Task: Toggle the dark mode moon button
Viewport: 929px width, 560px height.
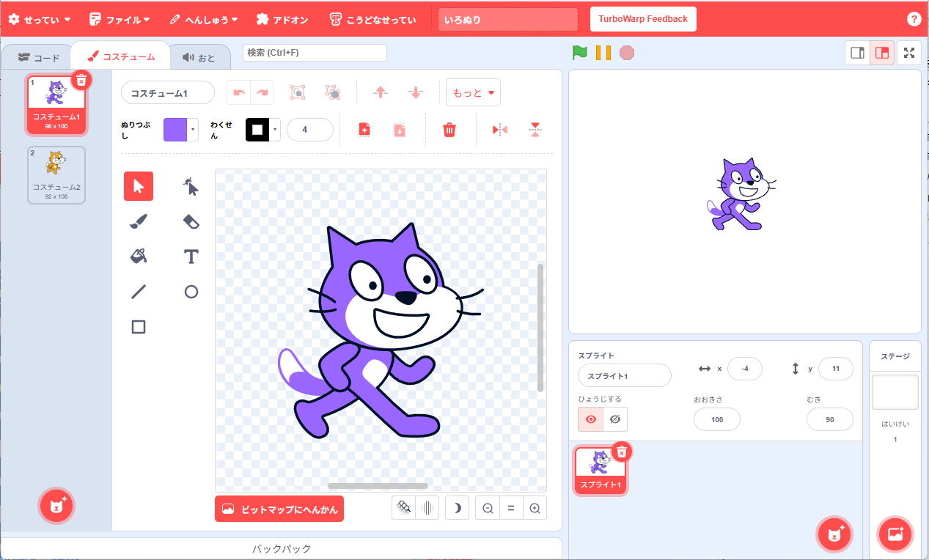Action: (x=457, y=508)
